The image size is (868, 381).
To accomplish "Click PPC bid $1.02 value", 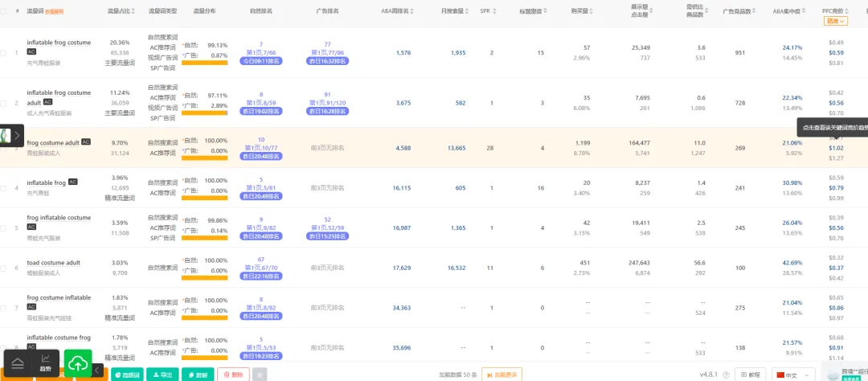I will tap(836, 148).
